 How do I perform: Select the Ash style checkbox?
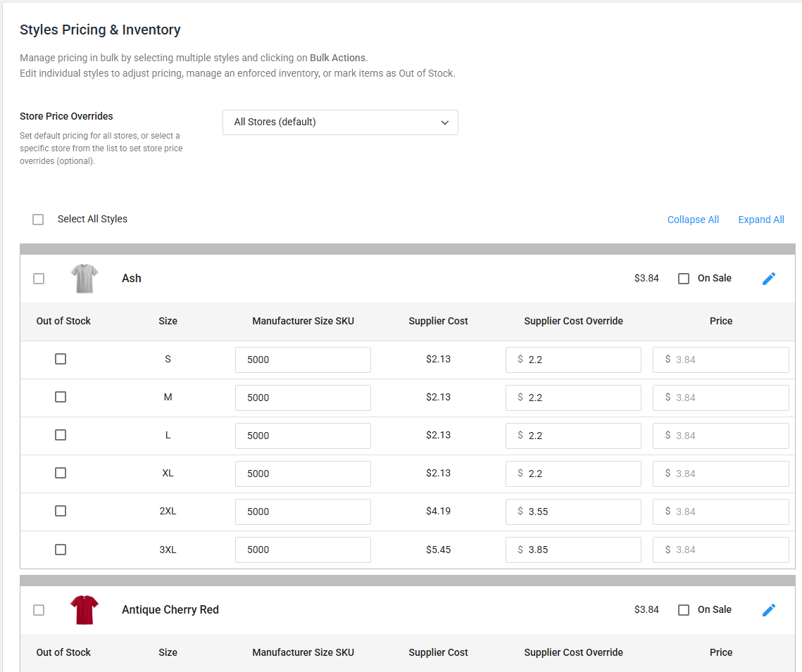[39, 279]
